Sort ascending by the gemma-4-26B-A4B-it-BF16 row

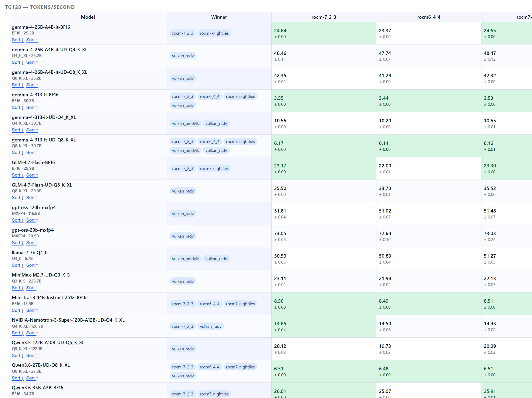(x=32, y=40)
